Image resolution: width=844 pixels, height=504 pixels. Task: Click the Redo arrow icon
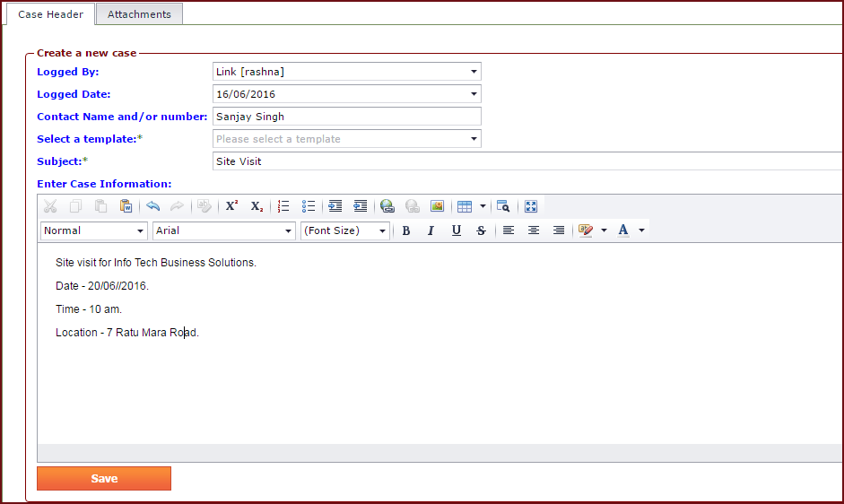click(x=177, y=206)
